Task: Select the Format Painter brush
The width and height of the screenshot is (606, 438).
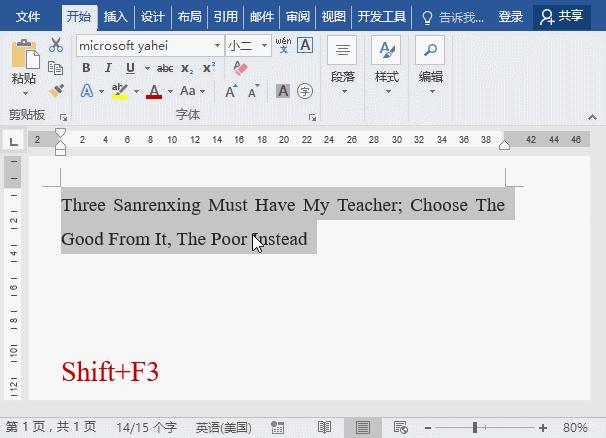Action: pos(56,91)
